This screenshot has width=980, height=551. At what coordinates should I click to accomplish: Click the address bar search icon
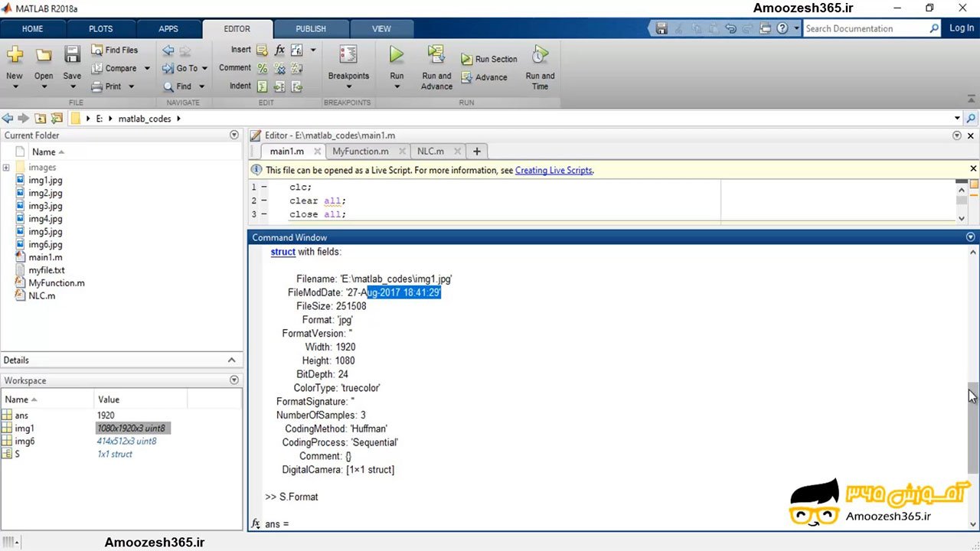point(972,119)
